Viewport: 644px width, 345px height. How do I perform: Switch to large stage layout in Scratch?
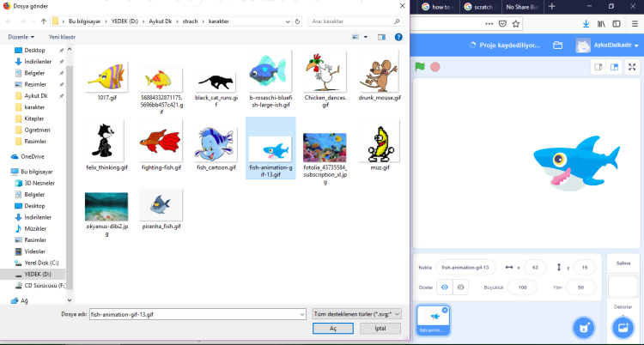pos(615,67)
